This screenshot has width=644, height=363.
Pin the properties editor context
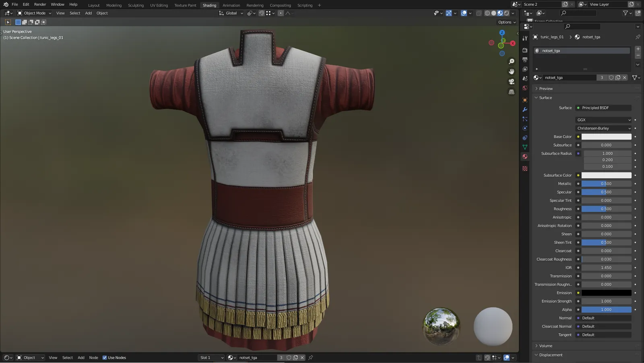coord(638,37)
